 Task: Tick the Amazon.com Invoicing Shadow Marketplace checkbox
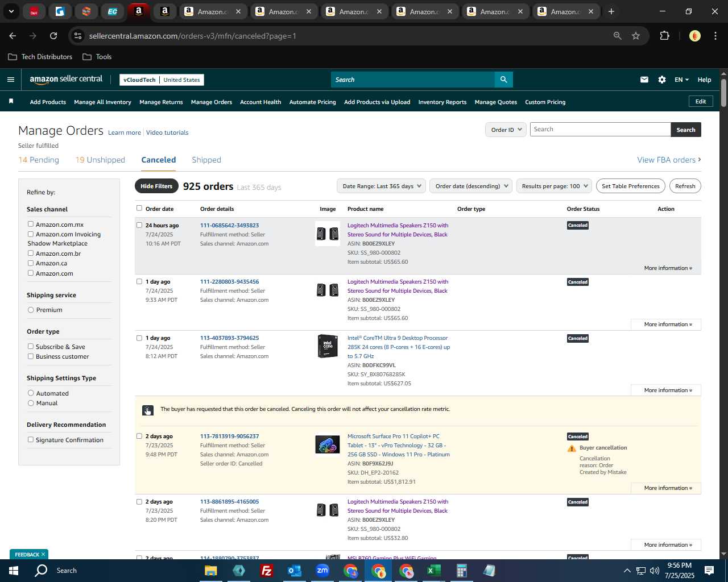click(x=31, y=234)
